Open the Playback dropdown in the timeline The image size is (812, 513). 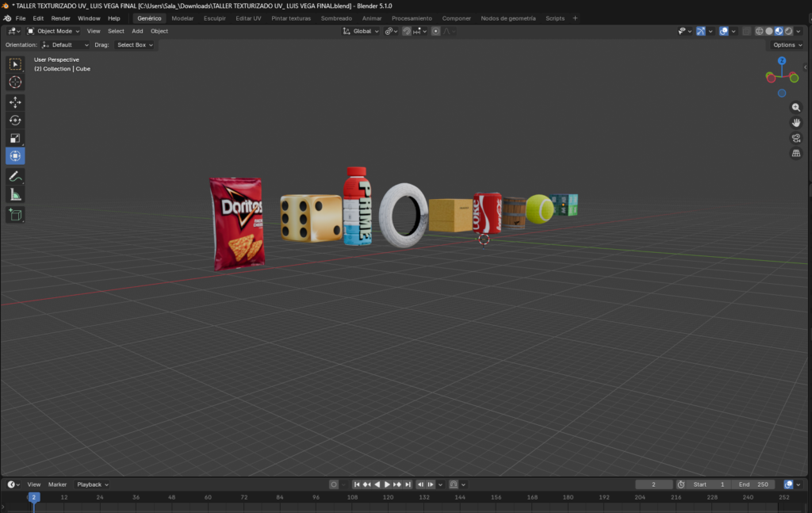[93, 484]
